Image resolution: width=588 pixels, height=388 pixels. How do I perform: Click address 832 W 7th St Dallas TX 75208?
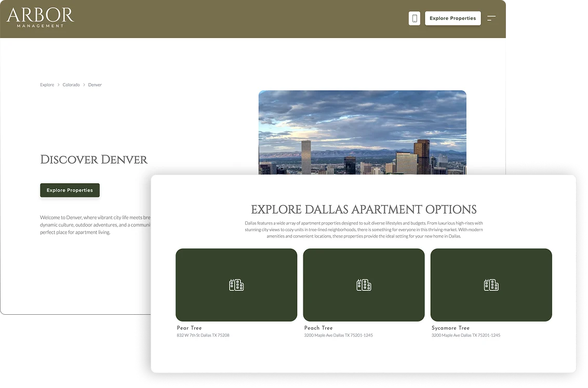(x=203, y=335)
